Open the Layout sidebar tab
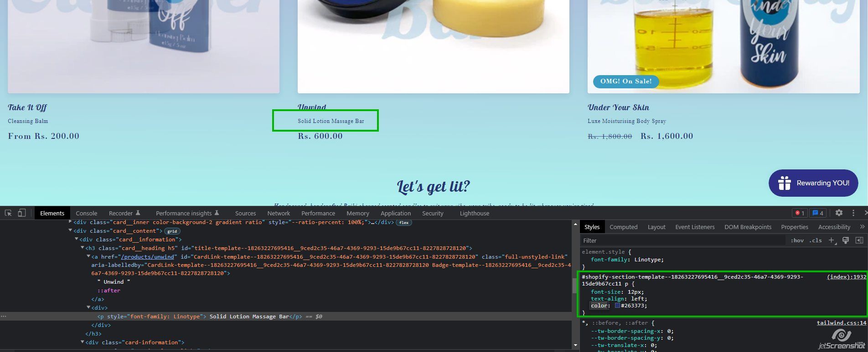This screenshot has width=868, height=352. pyautogui.click(x=656, y=227)
